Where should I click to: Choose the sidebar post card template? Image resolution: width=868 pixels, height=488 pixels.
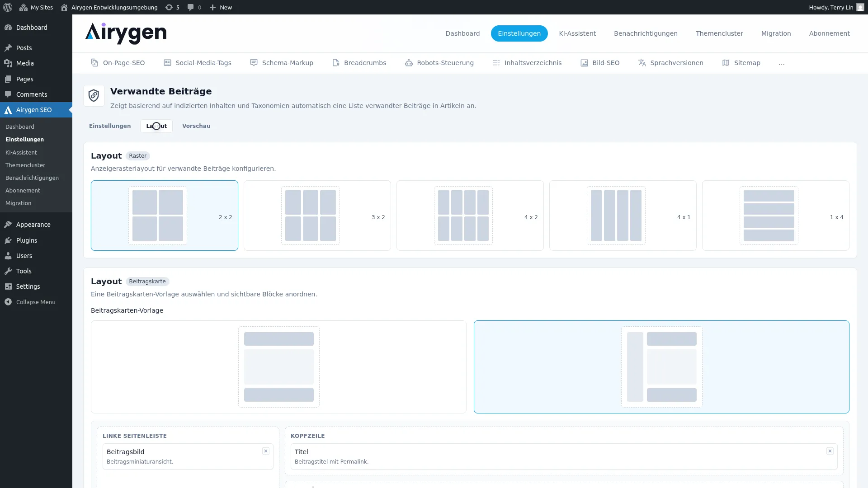coord(661,367)
